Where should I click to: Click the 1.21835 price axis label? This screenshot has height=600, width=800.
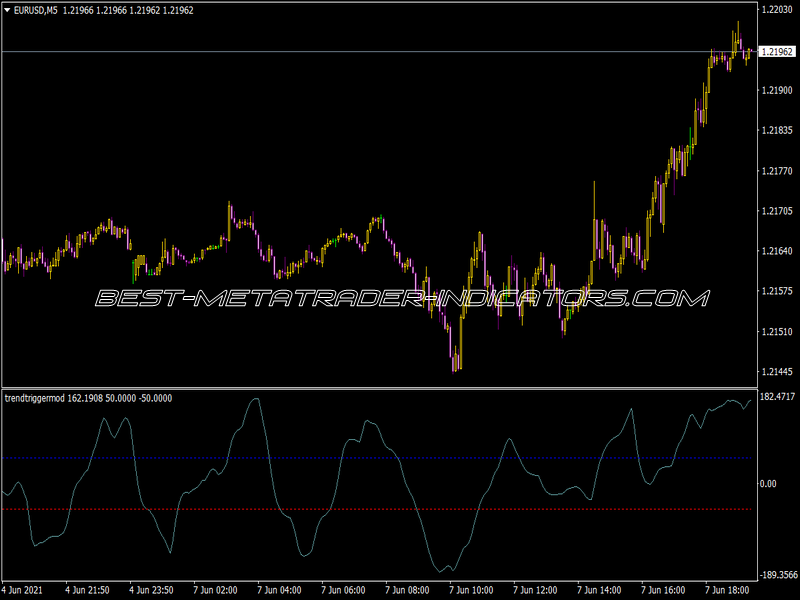(x=777, y=131)
